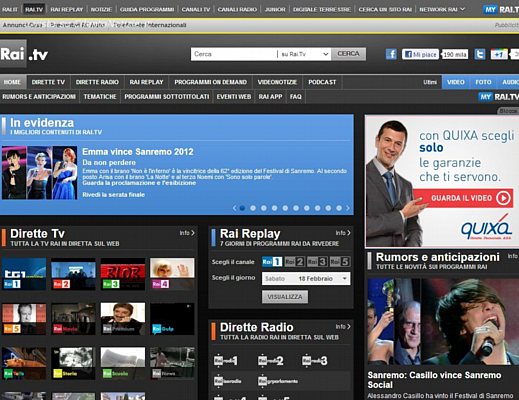
Task: Open Rai Gulp live thumbnail
Action: click(x=172, y=319)
